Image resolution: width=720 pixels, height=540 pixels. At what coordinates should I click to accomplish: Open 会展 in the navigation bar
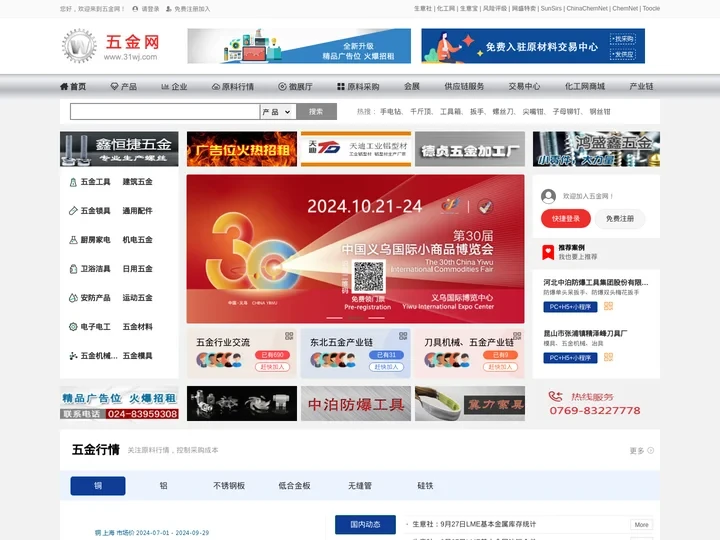pyautogui.click(x=412, y=86)
